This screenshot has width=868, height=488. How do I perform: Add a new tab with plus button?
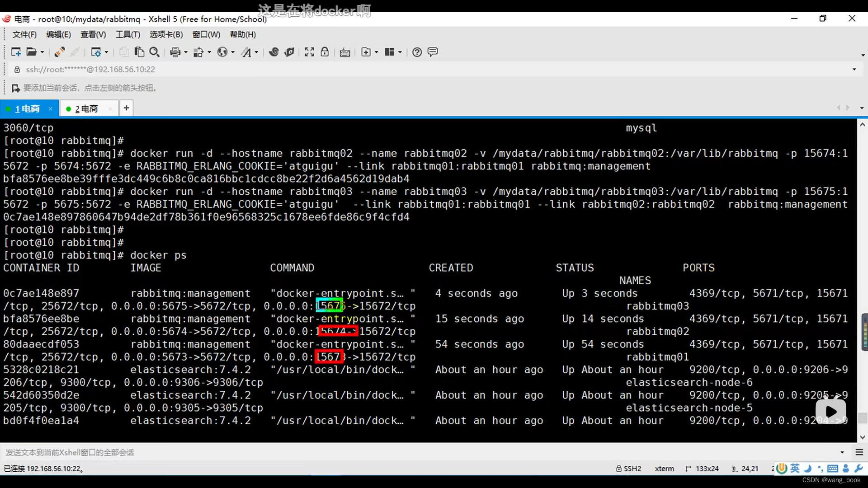pyautogui.click(x=127, y=108)
